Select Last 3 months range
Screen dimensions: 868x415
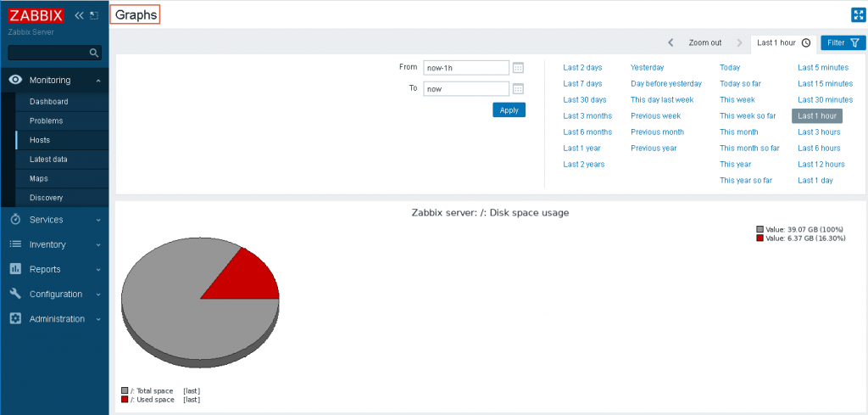(587, 115)
